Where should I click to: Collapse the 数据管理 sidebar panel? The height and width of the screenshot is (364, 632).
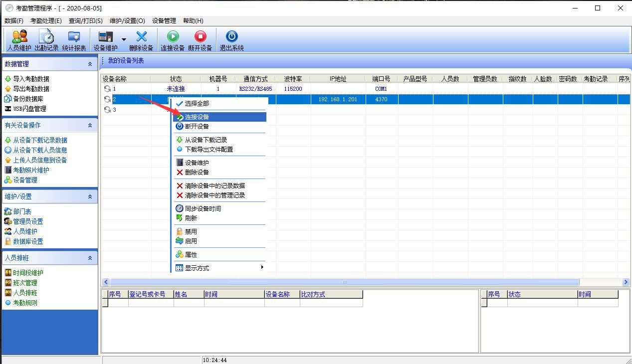click(x=90, y=64)
